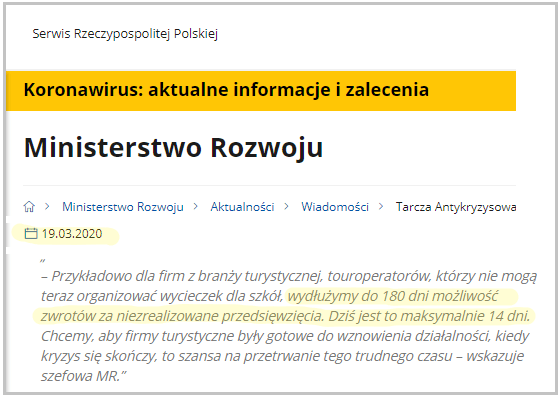The height and width of the screenshot is (396, 560).
Task: Click Serwis Rzeczypospolitej Polskiej header text
Action: coord(125,34)
